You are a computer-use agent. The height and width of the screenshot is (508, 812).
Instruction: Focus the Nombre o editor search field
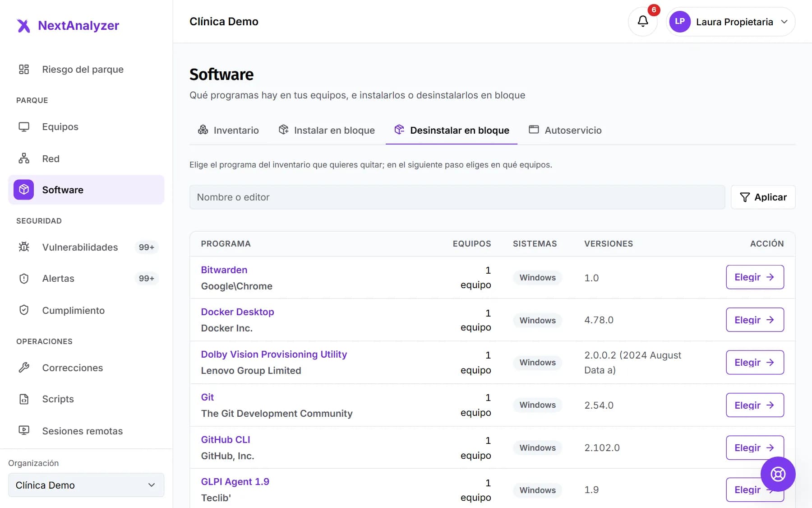click(457, 197)
